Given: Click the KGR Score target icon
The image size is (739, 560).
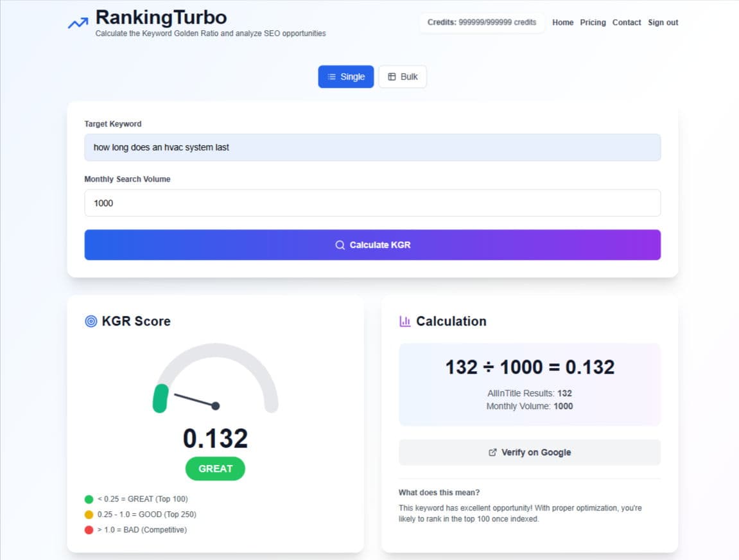Looking at the screenshot, I should click(x=91, y=321).
